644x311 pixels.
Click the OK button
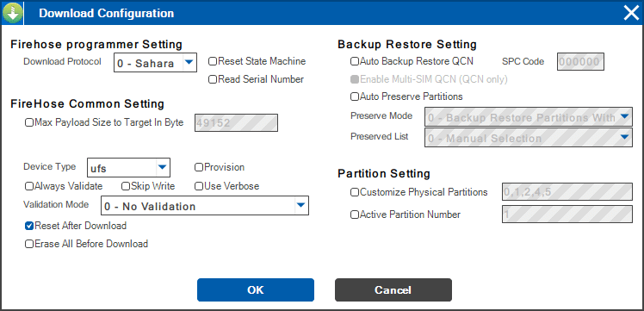(256, 290)
